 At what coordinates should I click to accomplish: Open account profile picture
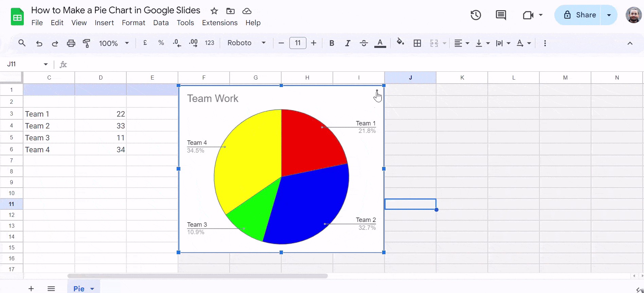(x=633, y=15)
